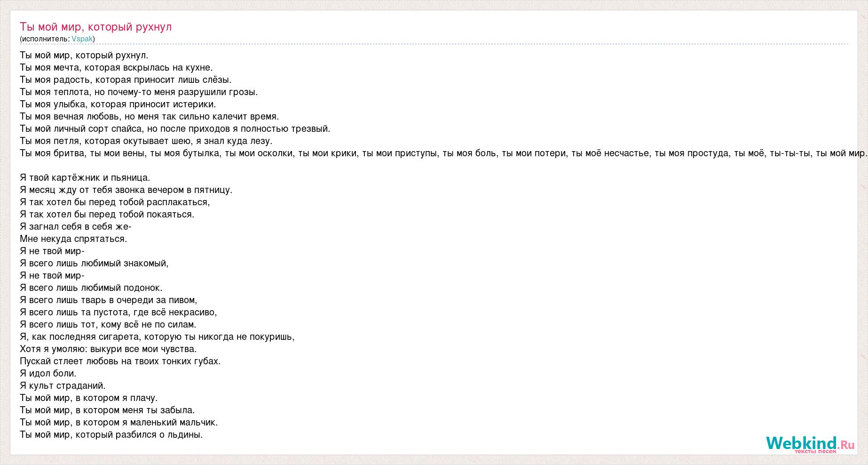
Task: Click the line "Я идол боли."
Action: click(x=48, y=374)
